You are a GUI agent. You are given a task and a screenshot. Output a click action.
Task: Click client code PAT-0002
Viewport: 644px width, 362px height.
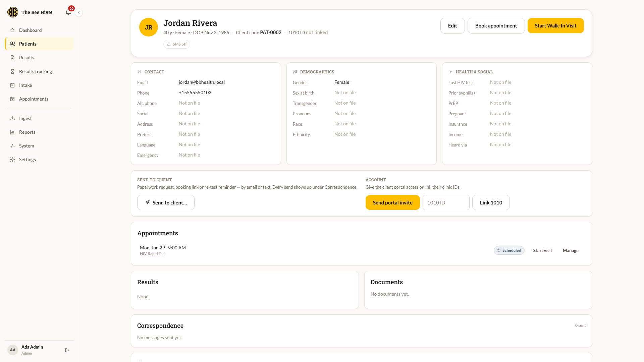270,33
